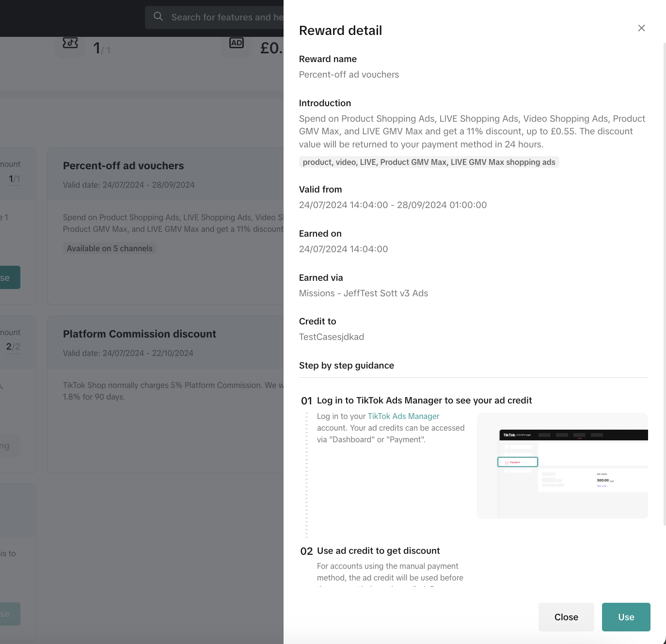The image size is (666, 644).
Task: Click the 1/1 amount counter
Action: tap(15, 179)
